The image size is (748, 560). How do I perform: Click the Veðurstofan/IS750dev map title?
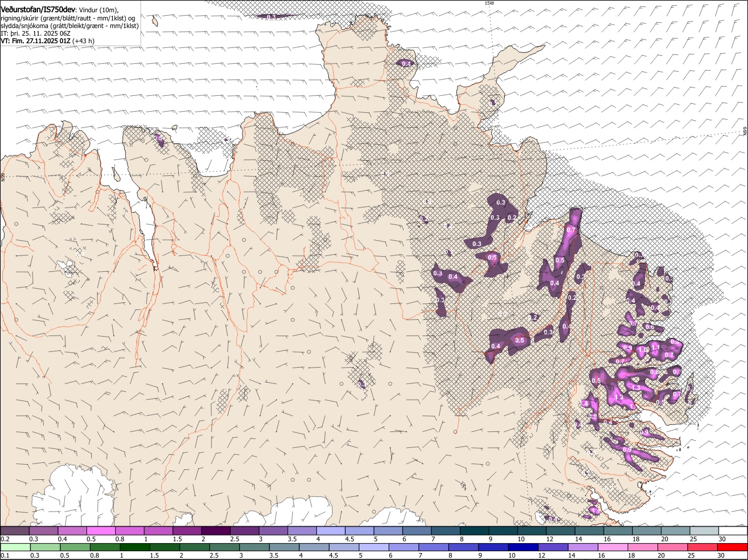pos(38,9)
